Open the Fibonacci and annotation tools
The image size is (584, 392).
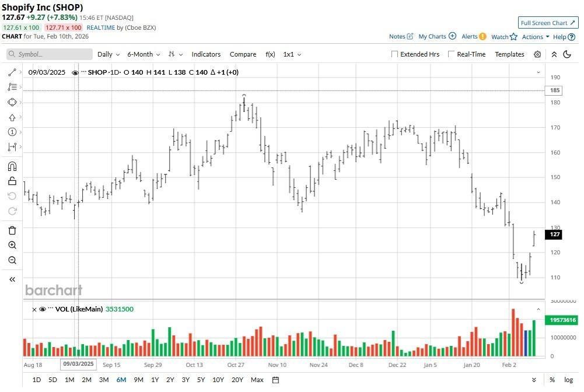pyautogui.click(x=12, y=87)
